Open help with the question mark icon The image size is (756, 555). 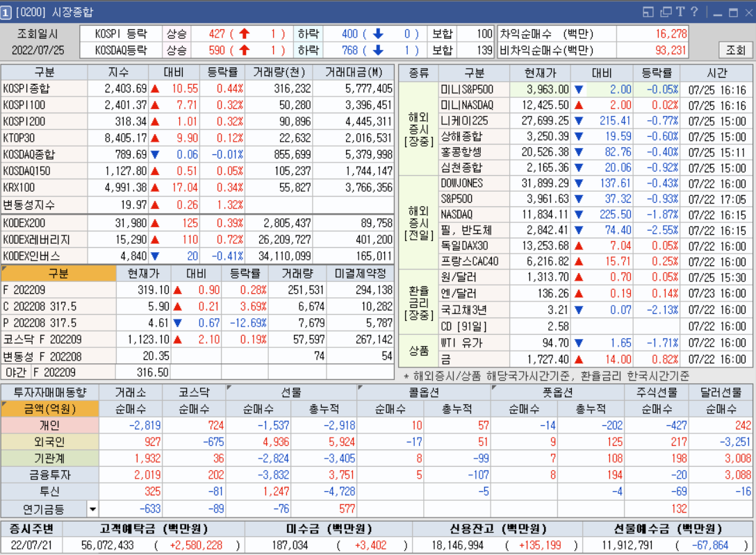pos(694,12)
